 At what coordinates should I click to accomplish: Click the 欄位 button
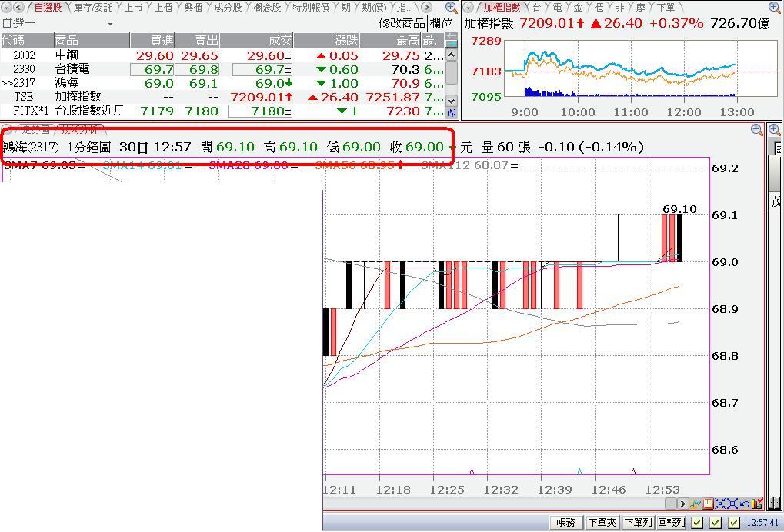[441, 24]
